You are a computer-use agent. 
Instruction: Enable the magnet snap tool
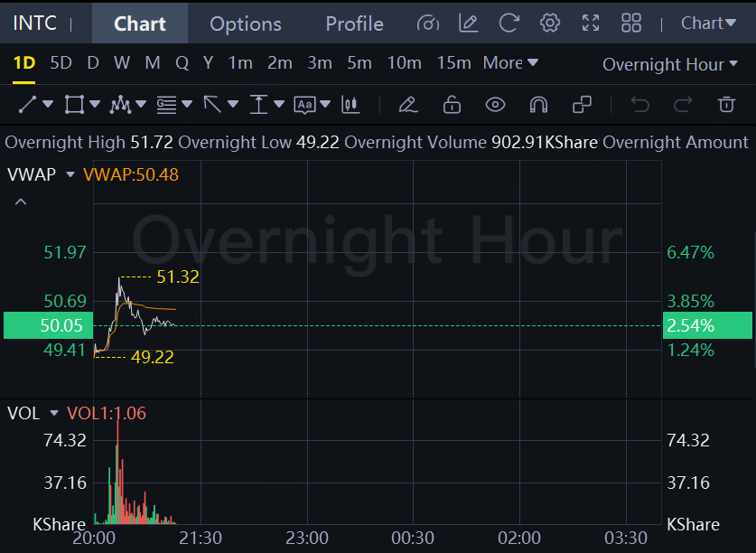pos(538,105)
